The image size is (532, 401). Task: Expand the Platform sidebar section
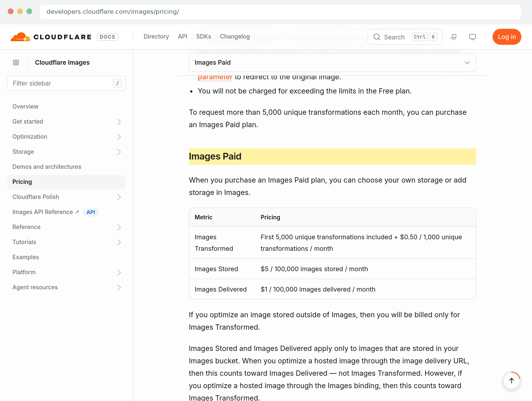click(119, 272)
